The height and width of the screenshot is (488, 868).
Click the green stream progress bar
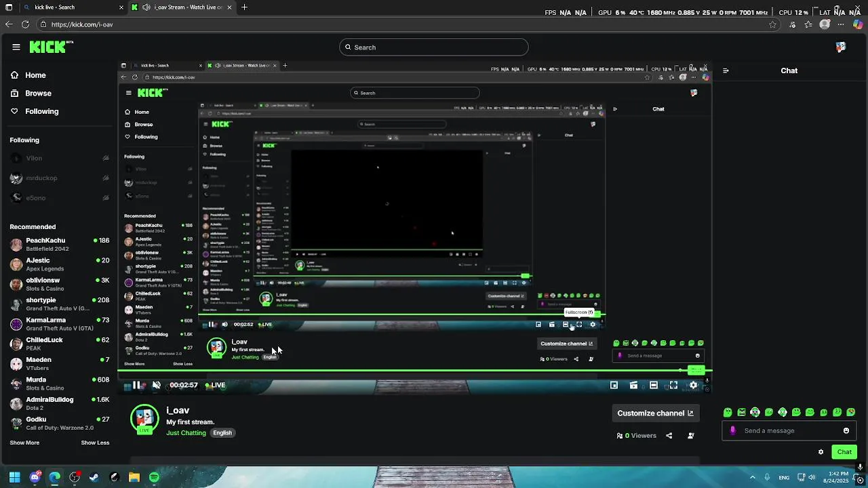point(414,371)
